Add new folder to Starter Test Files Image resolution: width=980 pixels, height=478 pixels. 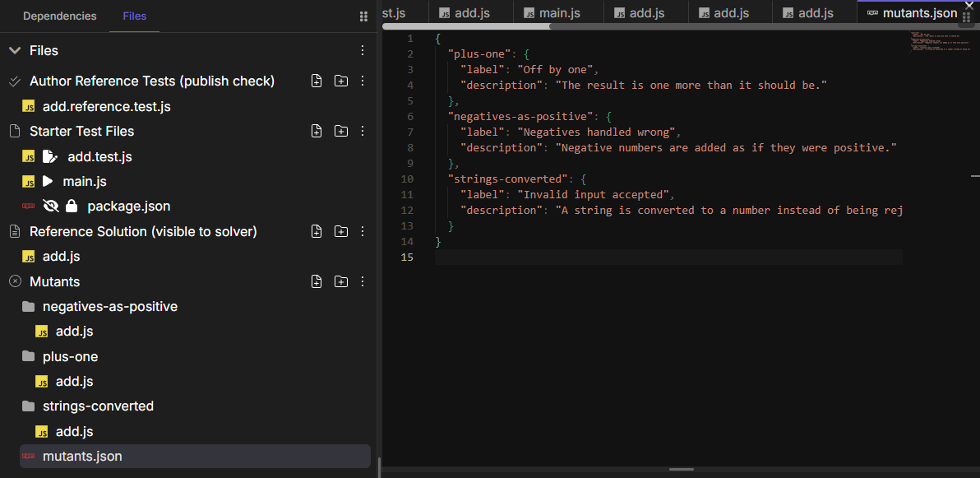(340, 131)
